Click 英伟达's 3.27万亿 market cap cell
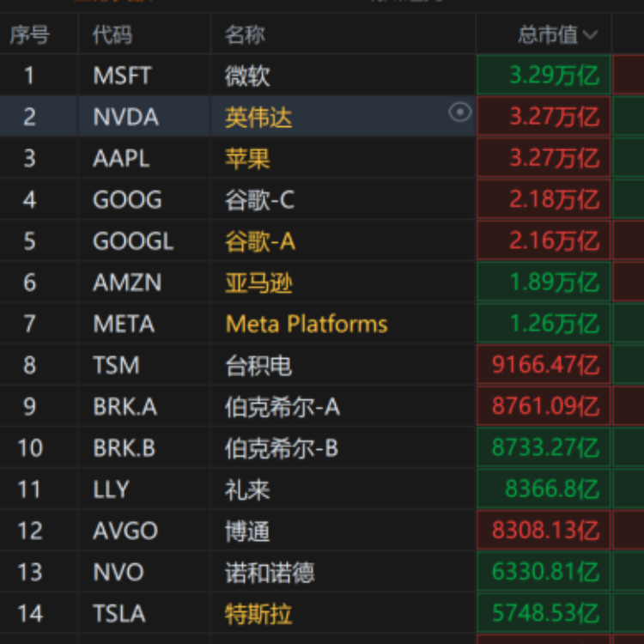This screenshot has height=644, width=644. point(544,116)
